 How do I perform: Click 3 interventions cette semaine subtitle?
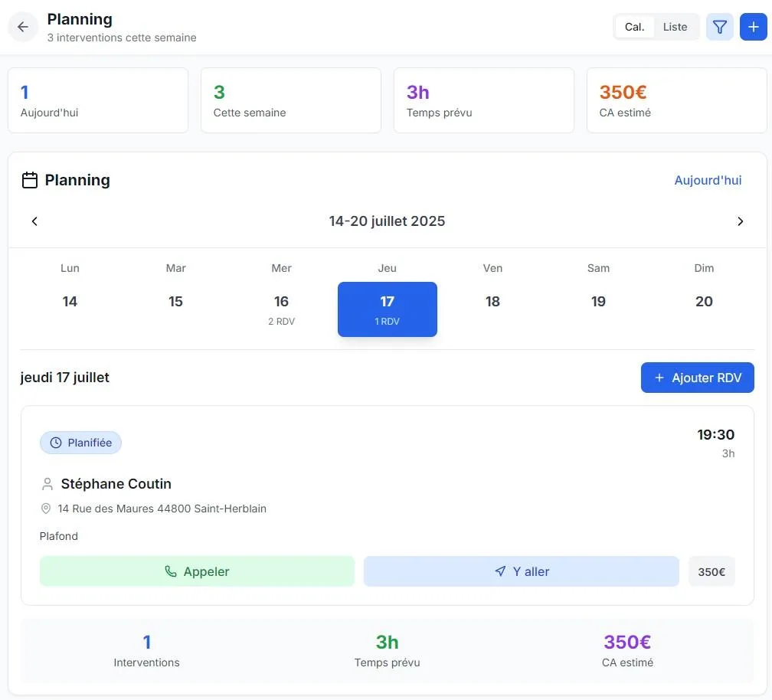(122, 38)
